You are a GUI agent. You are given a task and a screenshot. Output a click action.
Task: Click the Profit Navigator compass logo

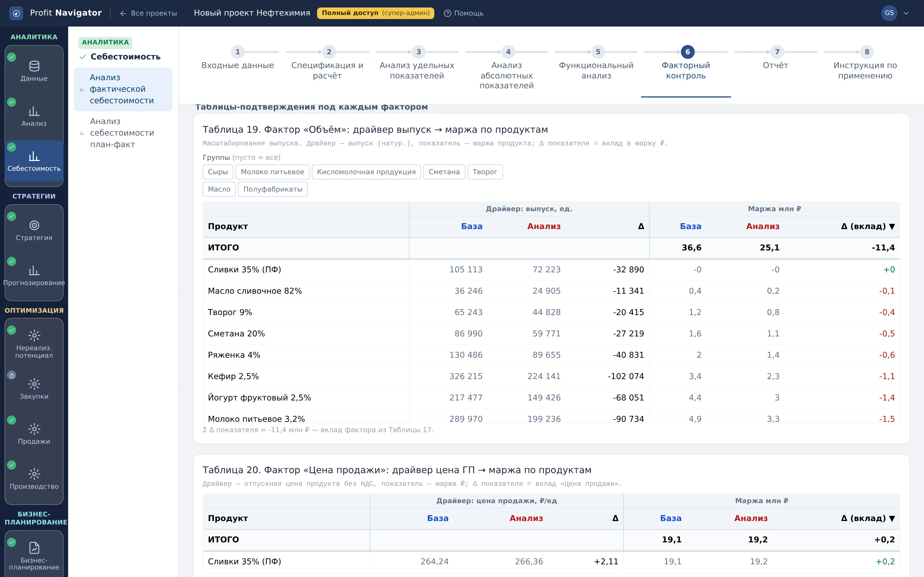(16, 13)
